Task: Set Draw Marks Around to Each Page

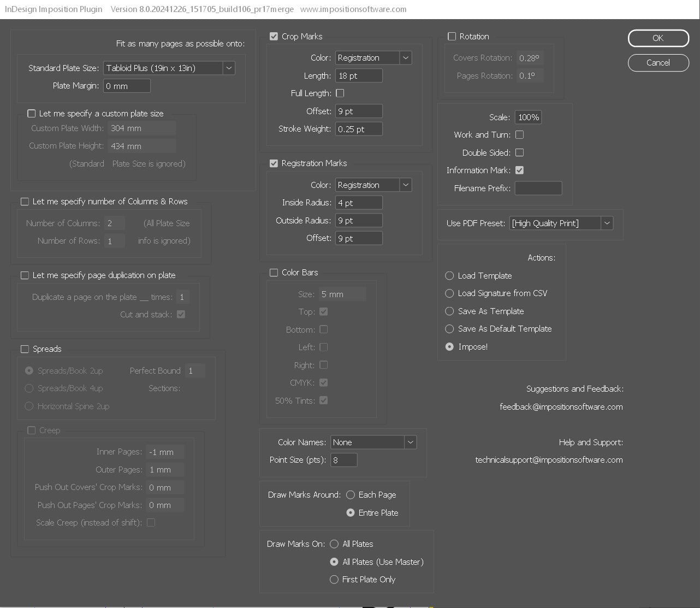Action: 350,494
